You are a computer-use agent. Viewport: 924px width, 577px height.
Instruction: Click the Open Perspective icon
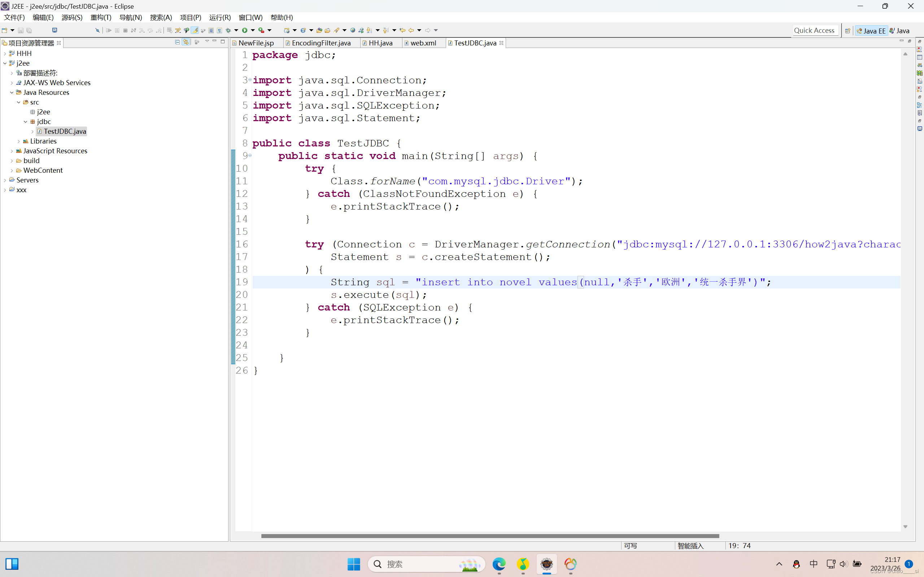847,31
